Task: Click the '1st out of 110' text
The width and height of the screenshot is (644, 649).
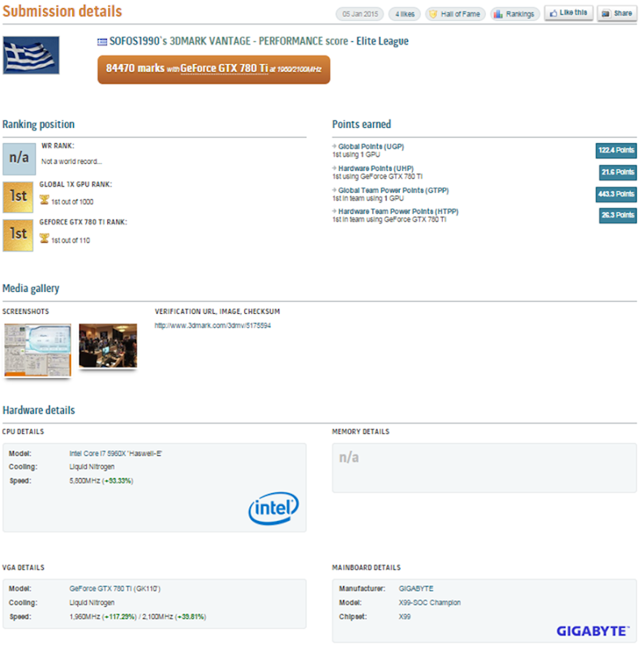Action: click(x=71, y=240)
